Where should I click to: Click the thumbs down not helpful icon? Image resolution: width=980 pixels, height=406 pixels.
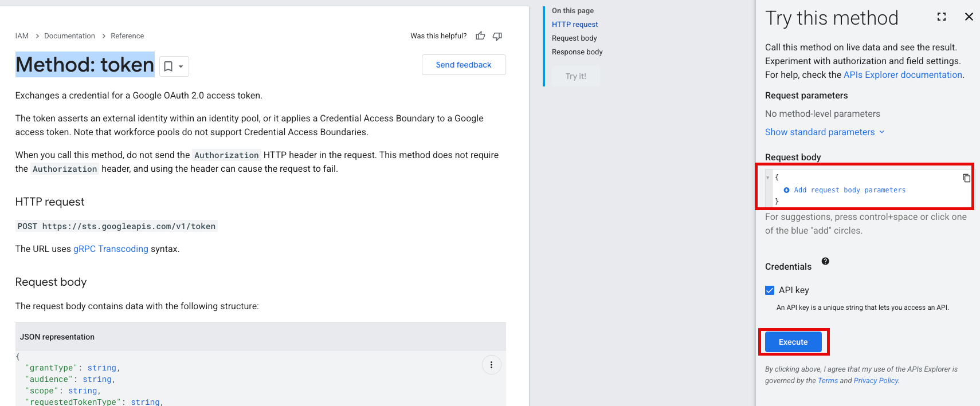click(497, 36)
